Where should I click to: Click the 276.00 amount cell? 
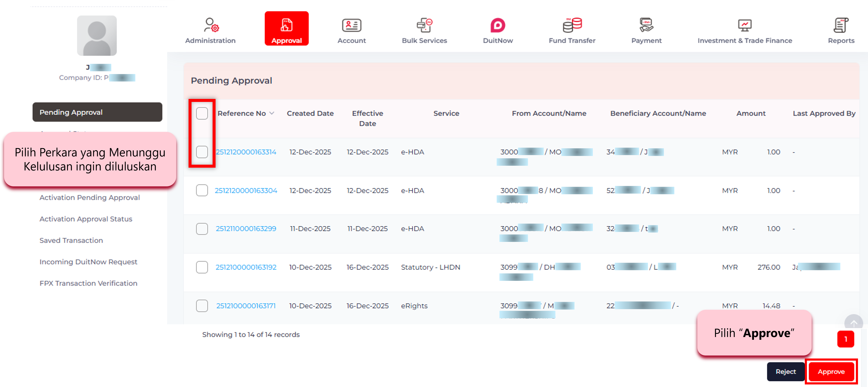[769, 267]
